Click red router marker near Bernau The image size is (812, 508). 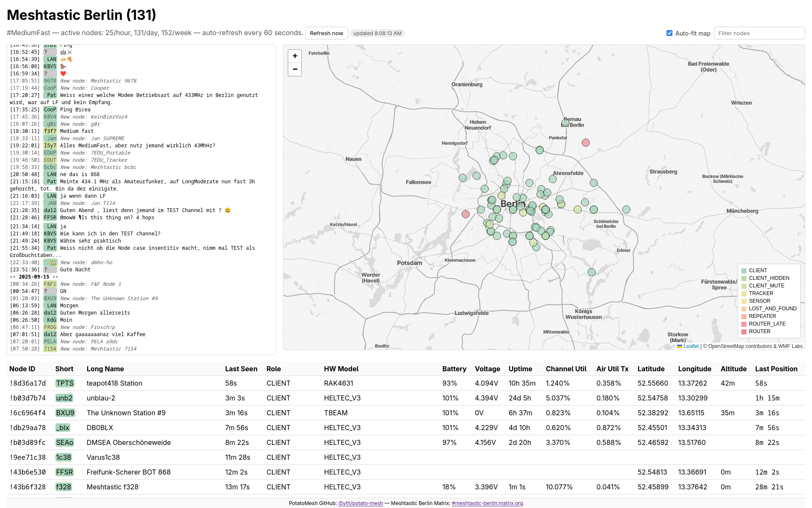585,143
